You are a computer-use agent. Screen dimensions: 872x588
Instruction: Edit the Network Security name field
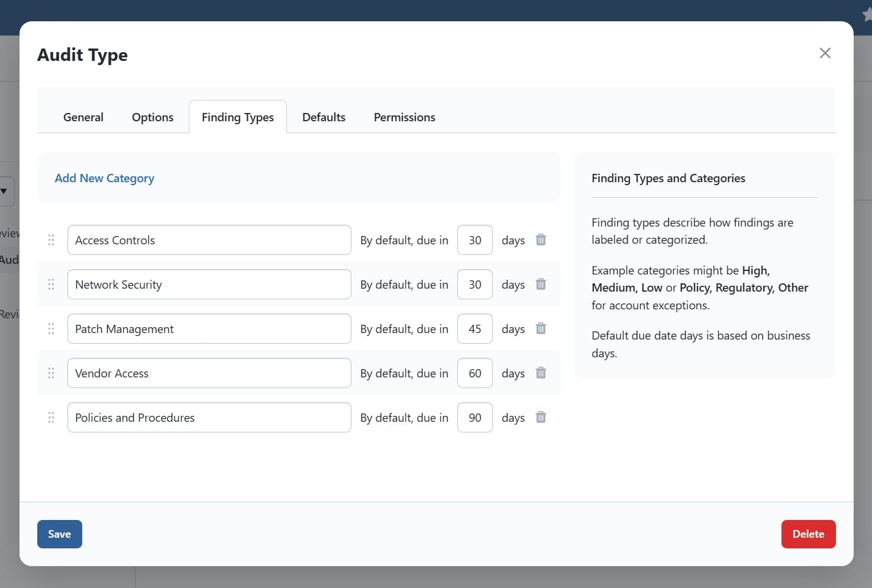point(209,284)
